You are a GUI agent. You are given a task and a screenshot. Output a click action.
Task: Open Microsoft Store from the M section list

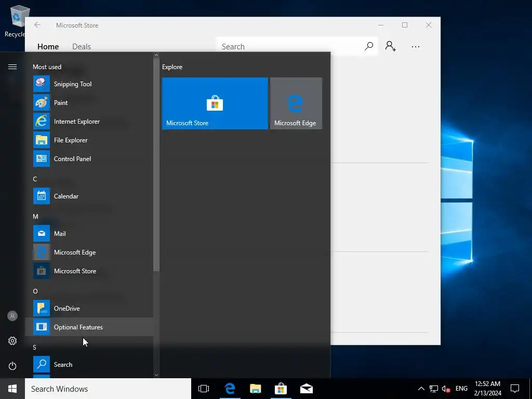point(89,271)
